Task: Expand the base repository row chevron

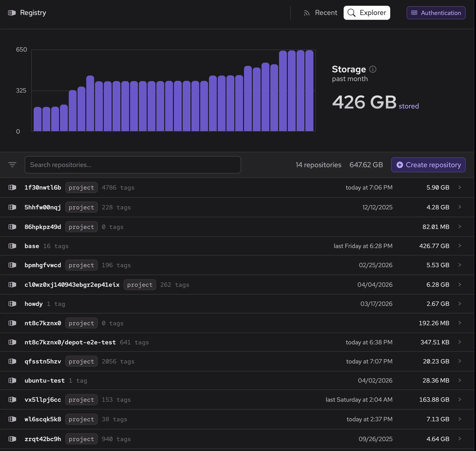Action: [460, 246]
